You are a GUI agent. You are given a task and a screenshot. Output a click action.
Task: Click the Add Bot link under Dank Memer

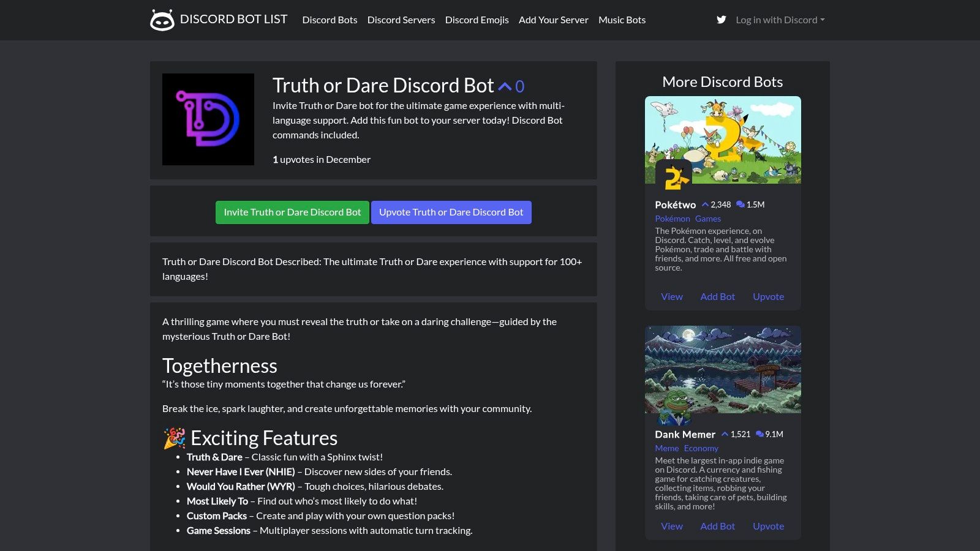click(x=717, y=526)
